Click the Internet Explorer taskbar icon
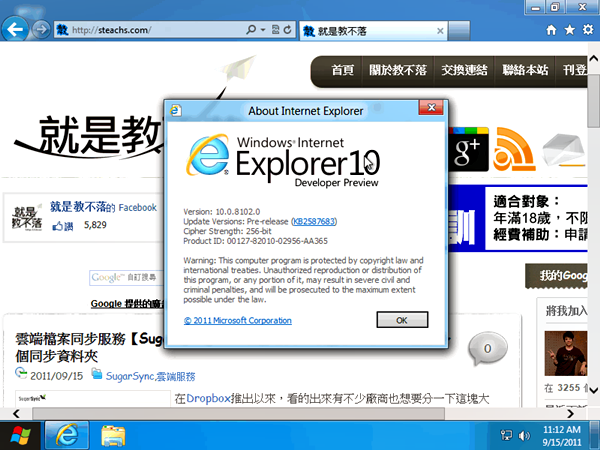 pyautogui.click(x=67, y=435)
